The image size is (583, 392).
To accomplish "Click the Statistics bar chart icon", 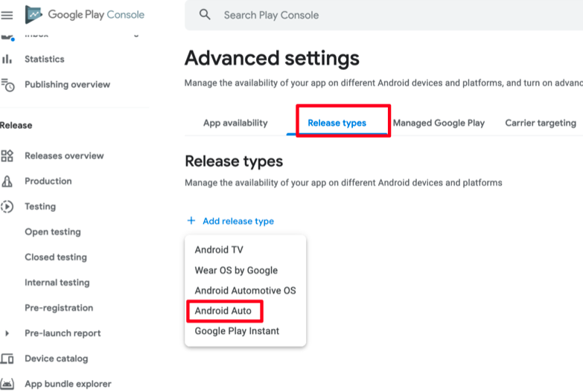I will coord(7,59).
